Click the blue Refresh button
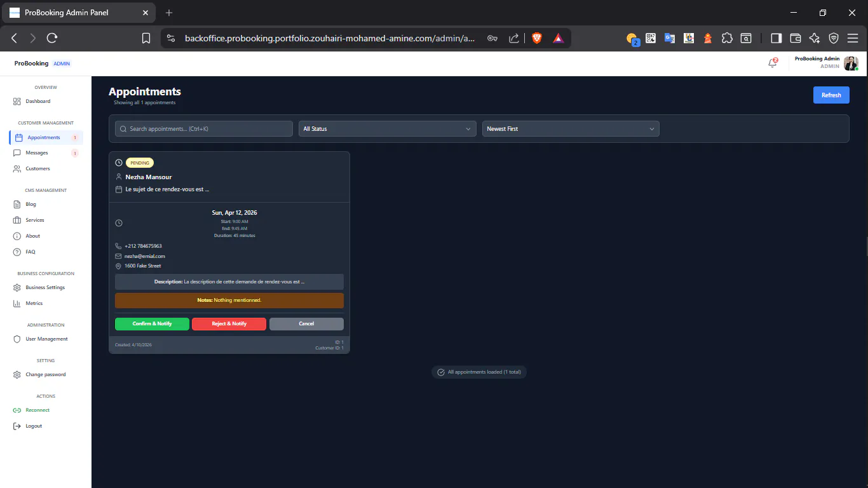Screen dimensions: 868x488 pos(831,95)
